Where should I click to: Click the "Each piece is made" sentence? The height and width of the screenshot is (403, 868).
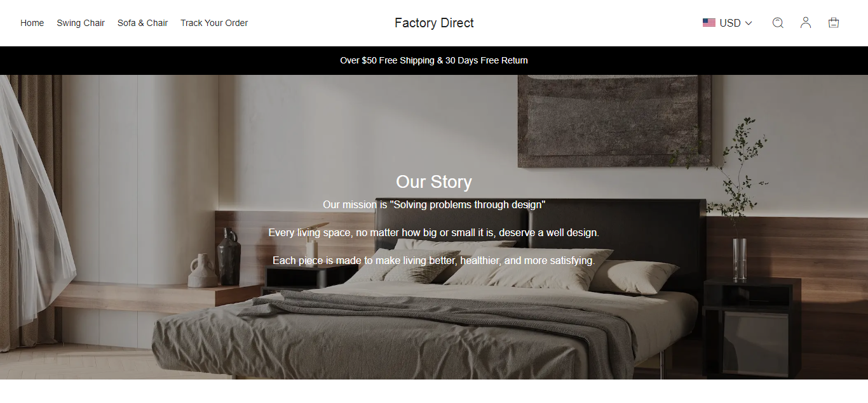[x=434, y=261]
